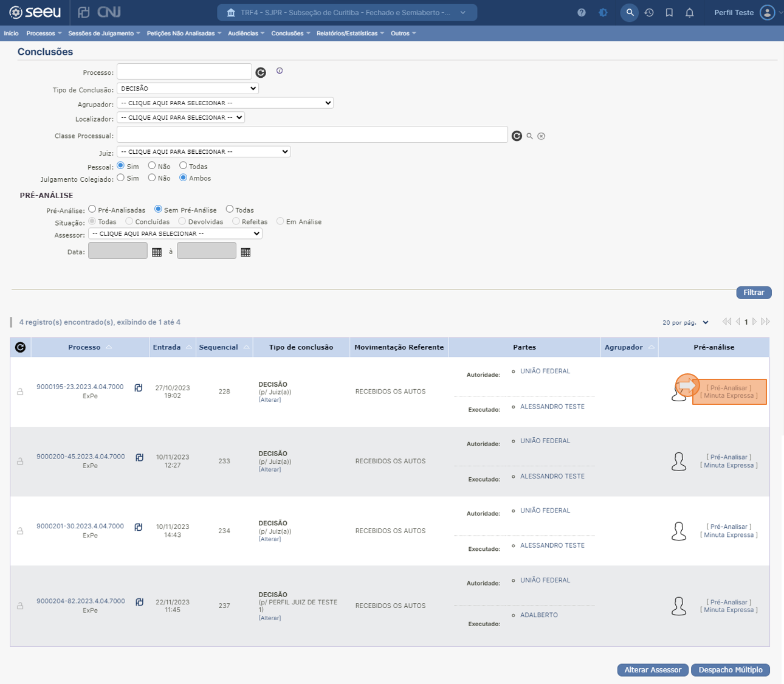Viewport: 784px width, 684px height.
Task: Open calendar icon for start Data
Action: point(157,252)
